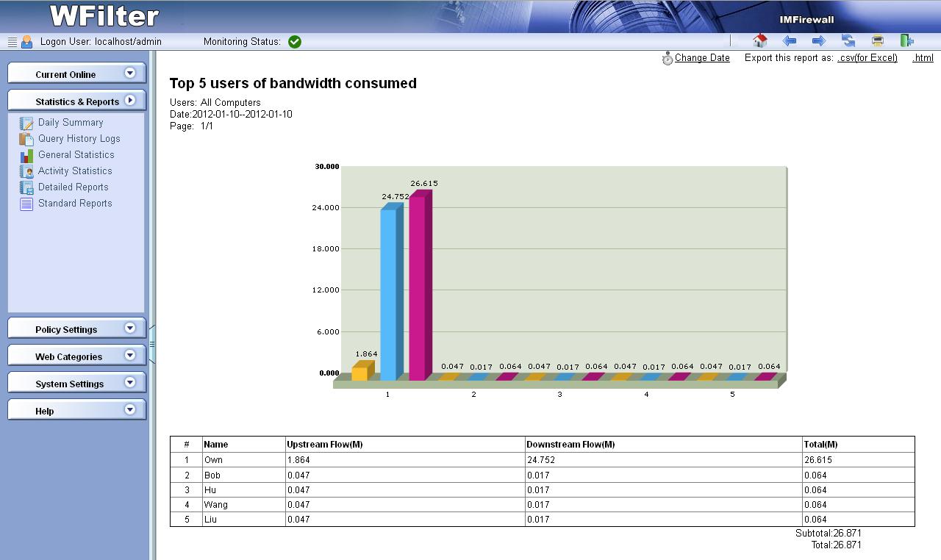Viewport: 941px width, 560px height.
Task: Click the sidebar splitter collapse handle
Action: tap(152, 343)
